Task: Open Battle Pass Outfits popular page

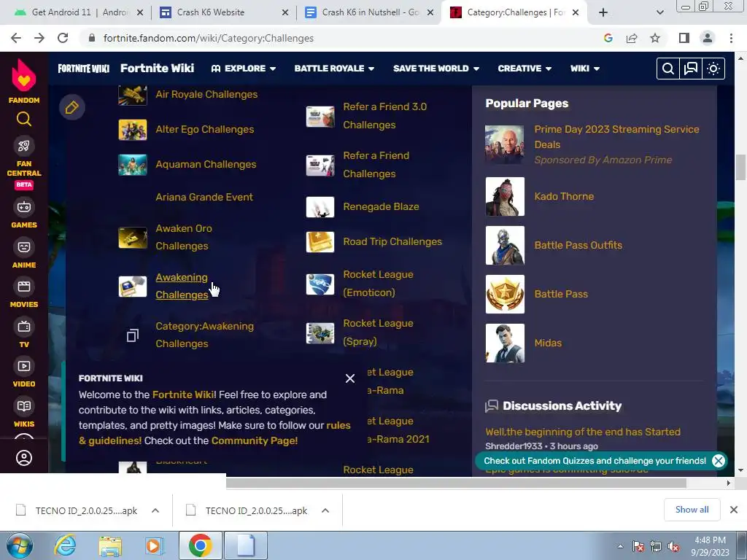Action: click(578, 245)
